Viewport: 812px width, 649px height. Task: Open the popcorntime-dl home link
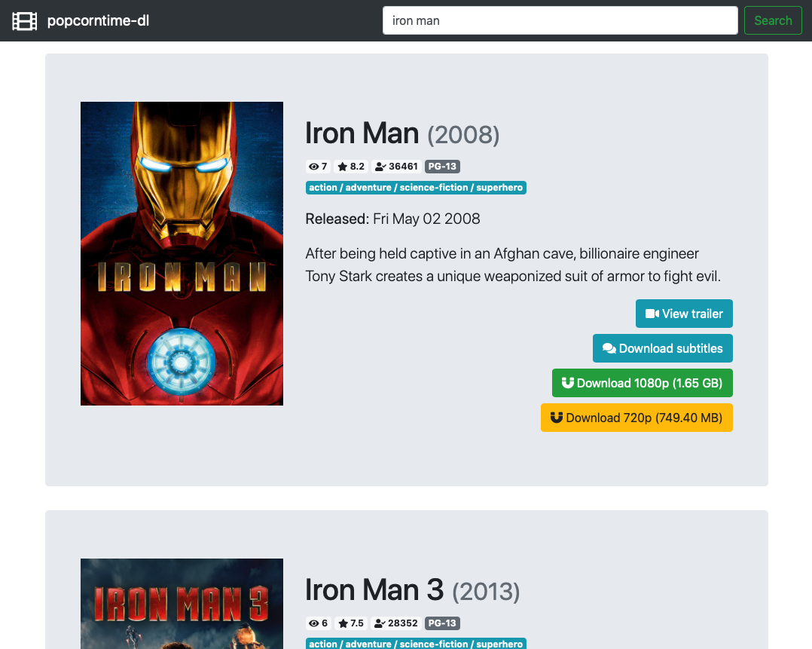pos(98,21)
